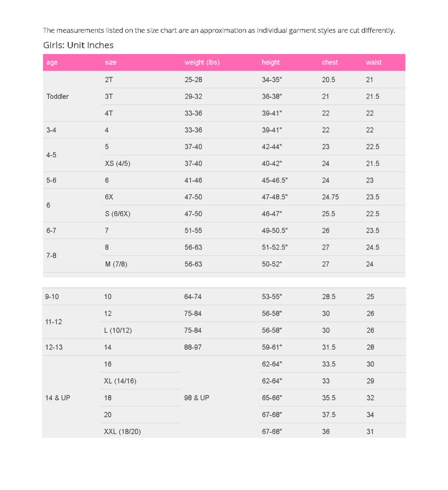Click the 'height' column header
This screenshot has height=490, width=448.
(x=288, y=62)
